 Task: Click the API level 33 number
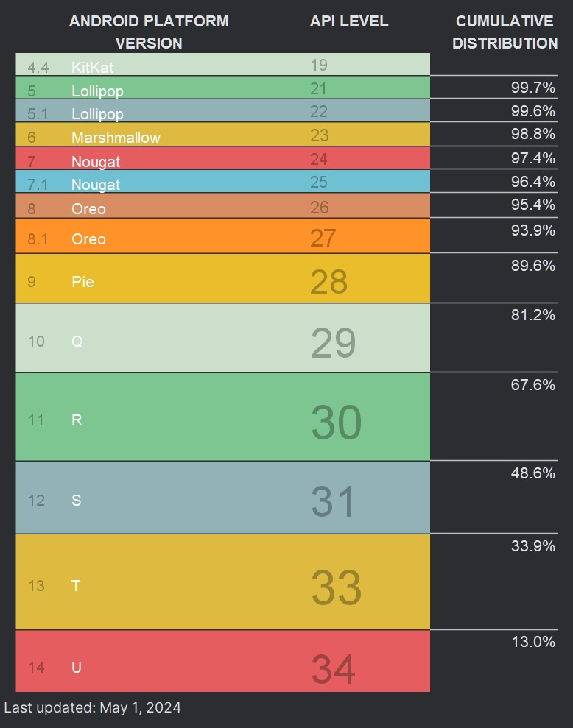coord(336,587)
